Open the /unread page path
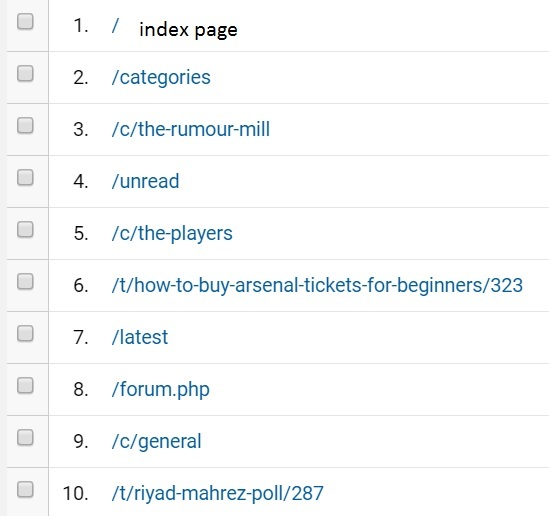The image size is (549, 526). click(145, 181)
